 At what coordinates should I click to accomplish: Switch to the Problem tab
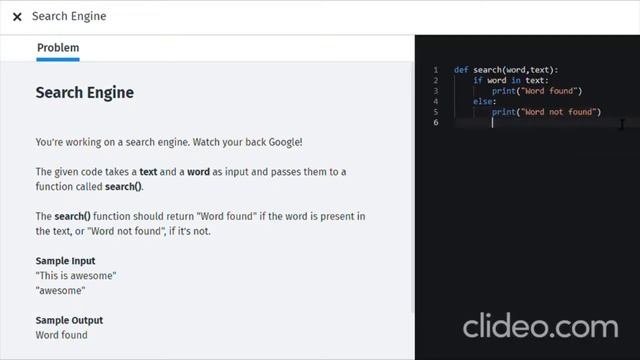click(x=58, y=48)
